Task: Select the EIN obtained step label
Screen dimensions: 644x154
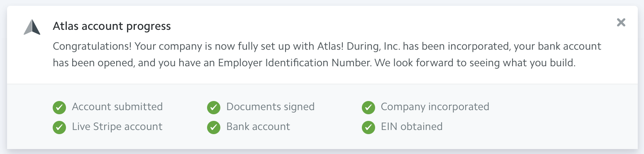Action: coord(412,127)
